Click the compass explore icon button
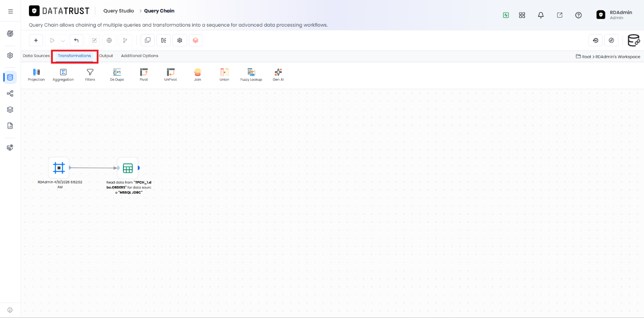 pos(611,40)
